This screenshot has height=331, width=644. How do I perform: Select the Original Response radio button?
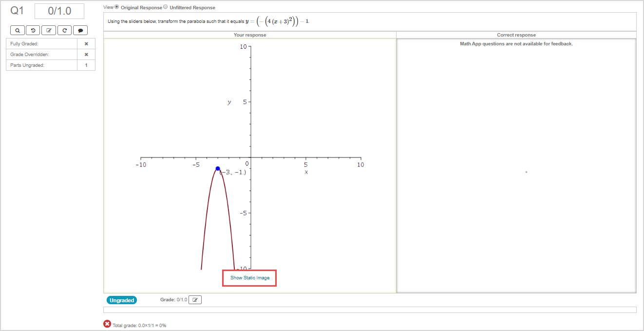117,7
